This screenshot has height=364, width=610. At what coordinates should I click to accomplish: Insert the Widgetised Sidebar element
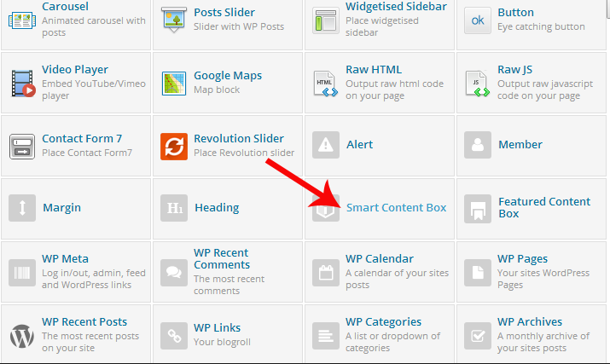click(x=395, y=7)
